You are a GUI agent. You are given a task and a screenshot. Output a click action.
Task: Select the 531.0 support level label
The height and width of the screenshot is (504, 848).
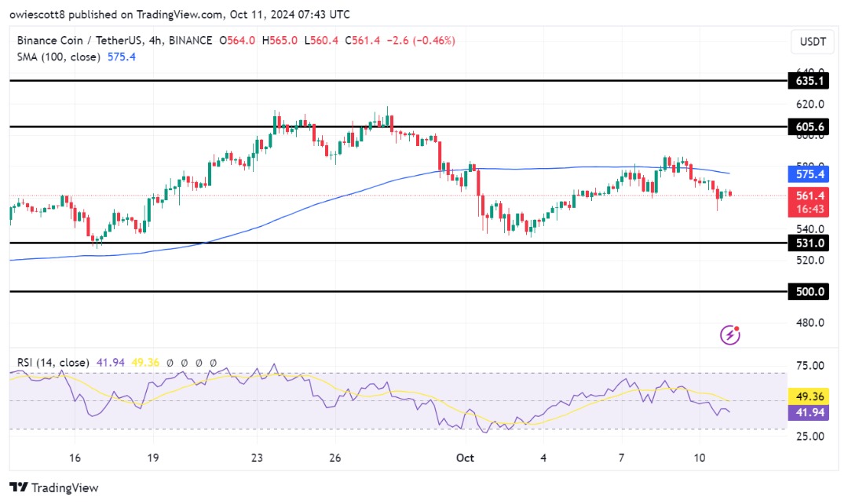[x=809, y=243]
